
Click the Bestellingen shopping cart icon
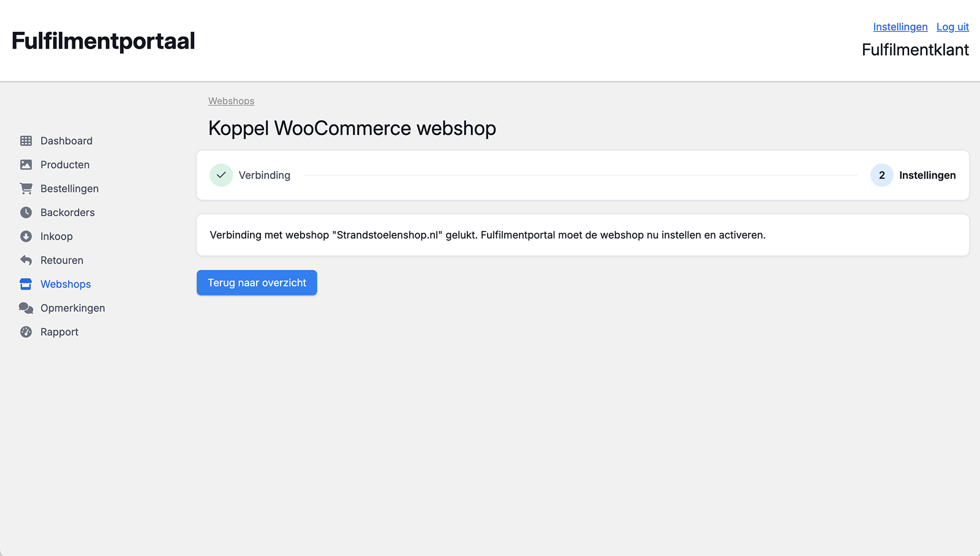pyautogui.click(x=26, y=188)
